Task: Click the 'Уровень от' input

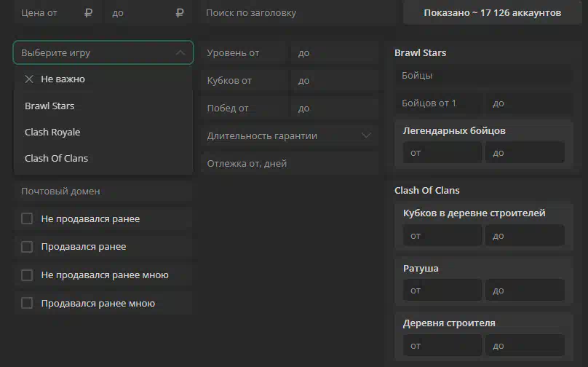Action: tap(245, 53)
